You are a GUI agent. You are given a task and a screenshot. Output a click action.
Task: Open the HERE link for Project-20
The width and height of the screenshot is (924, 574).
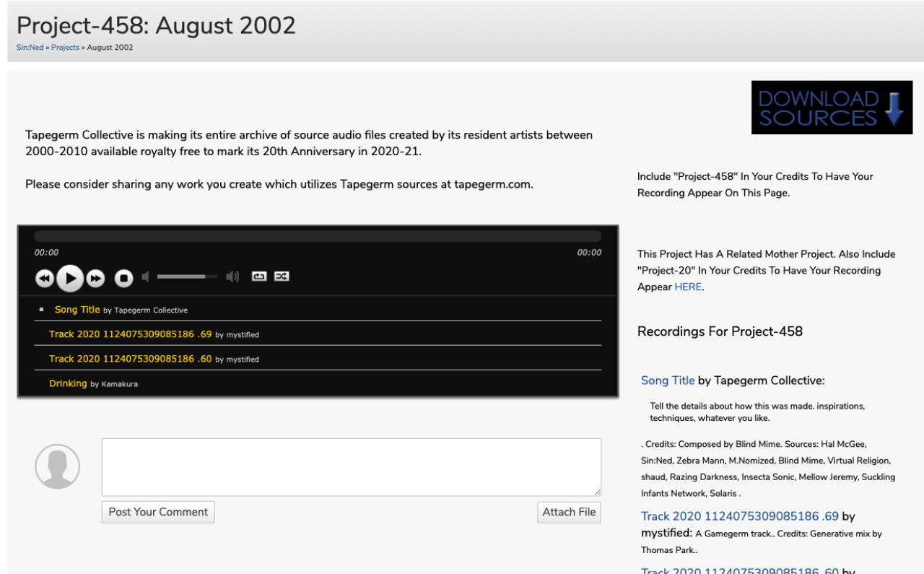click(687, 287)
